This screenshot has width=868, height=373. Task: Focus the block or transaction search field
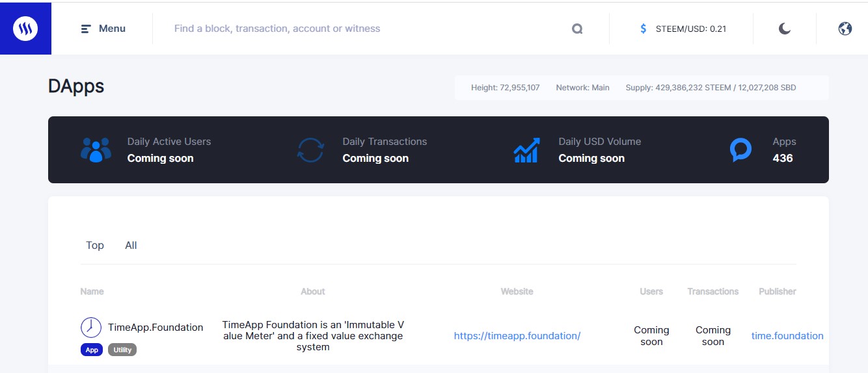point(364,29)
